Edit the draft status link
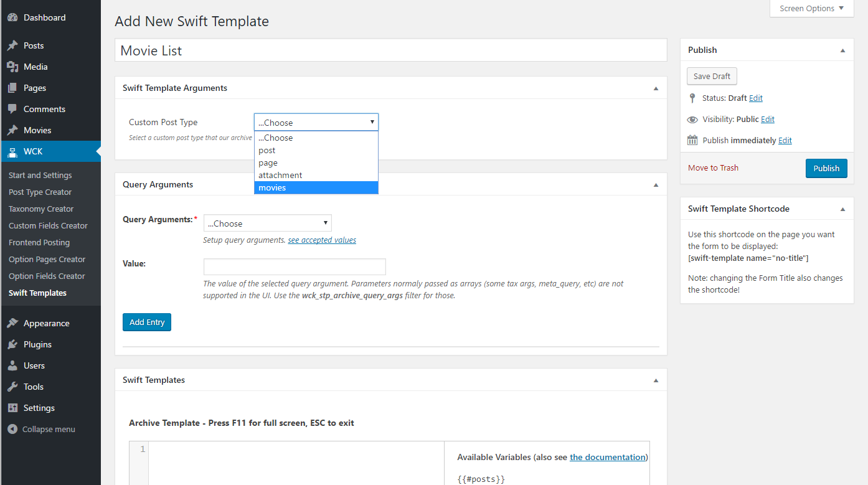Image resolution: width=868 pixels, height=485 pixels. click(x=756, y=98)
